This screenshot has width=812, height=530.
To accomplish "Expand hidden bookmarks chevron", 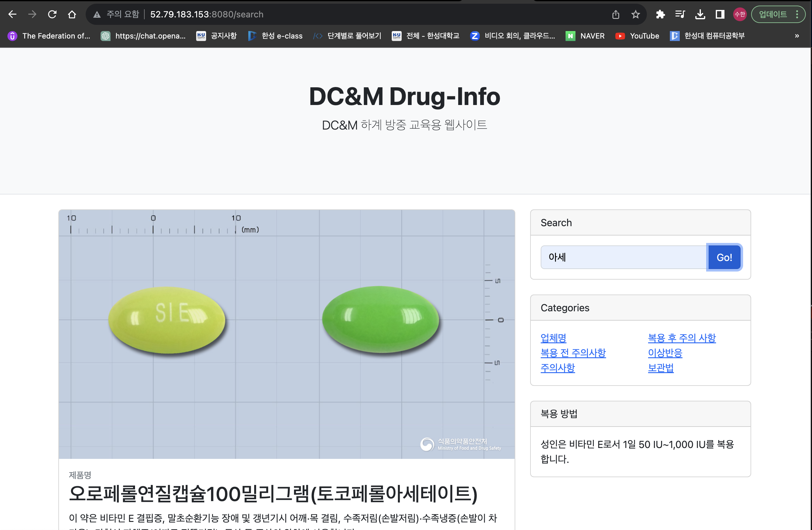I will click(x=797, y=36).
